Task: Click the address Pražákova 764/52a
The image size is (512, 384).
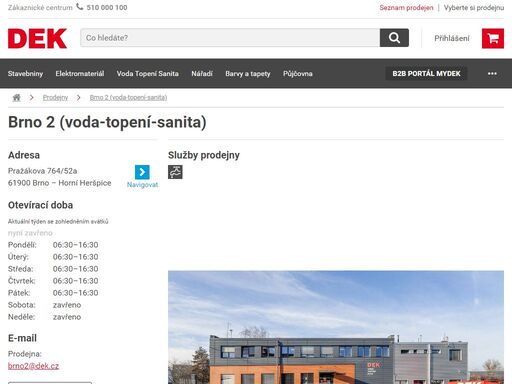Action: pyautogui.click(x=42, y=171)
